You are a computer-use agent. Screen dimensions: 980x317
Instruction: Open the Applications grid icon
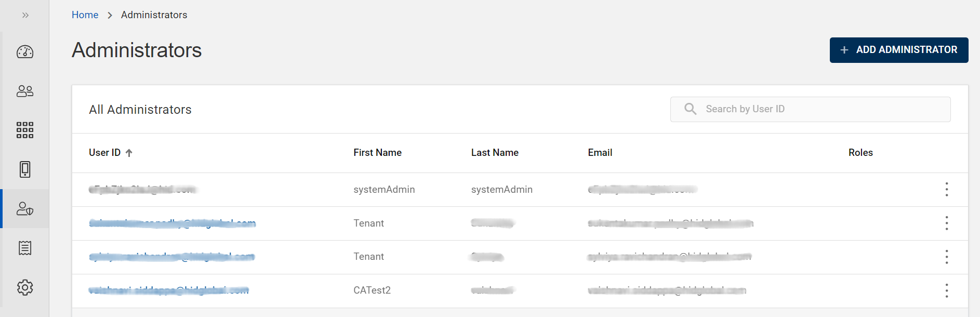[25, 130]
